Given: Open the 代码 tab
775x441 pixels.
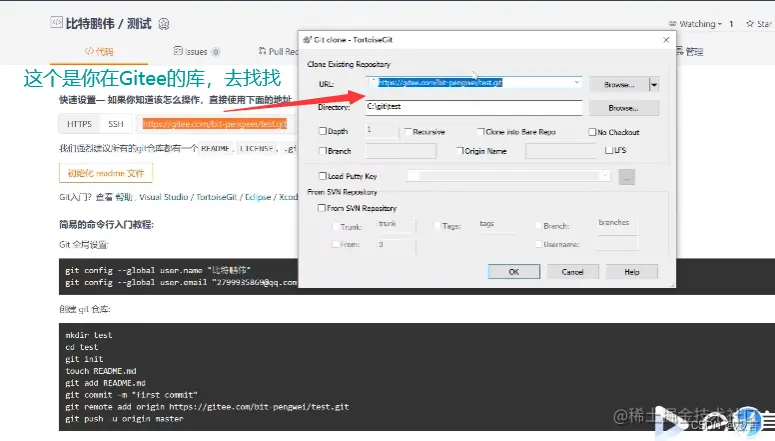Looking at the screenshot, I should (99, 51).
